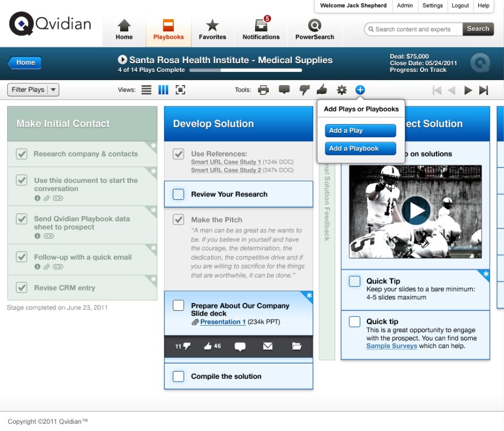
Task: Open the Presentation 1 link
Action: point(223,322)
